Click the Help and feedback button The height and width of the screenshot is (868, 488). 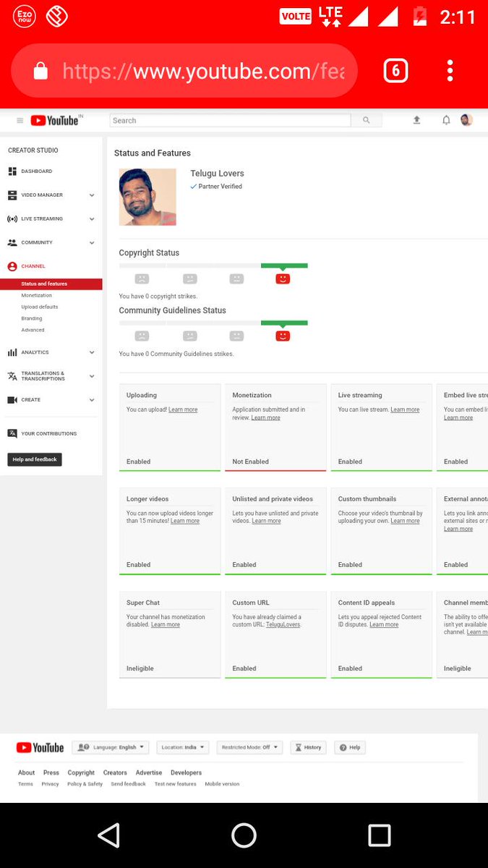(x=35, y=459)
